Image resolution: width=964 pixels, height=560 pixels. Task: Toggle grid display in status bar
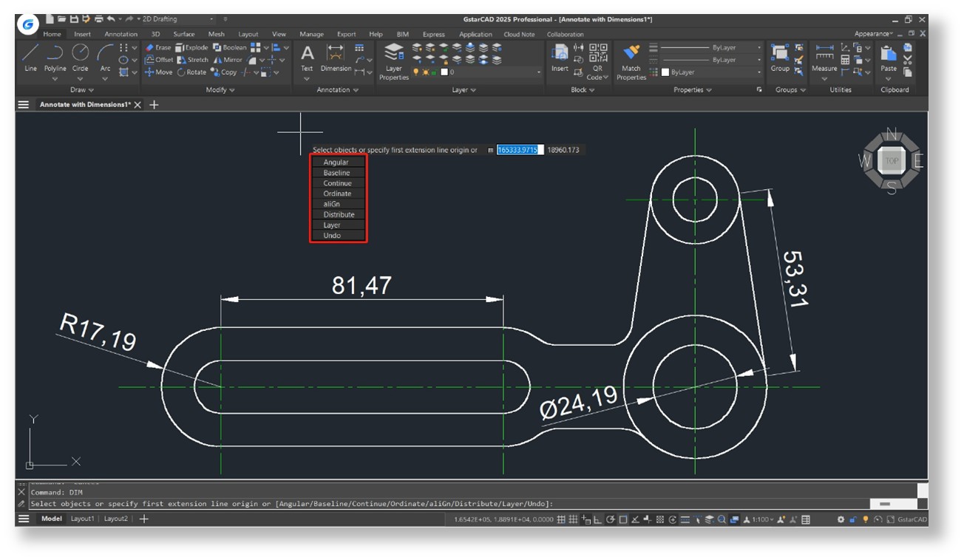click(x=562, y=519)
